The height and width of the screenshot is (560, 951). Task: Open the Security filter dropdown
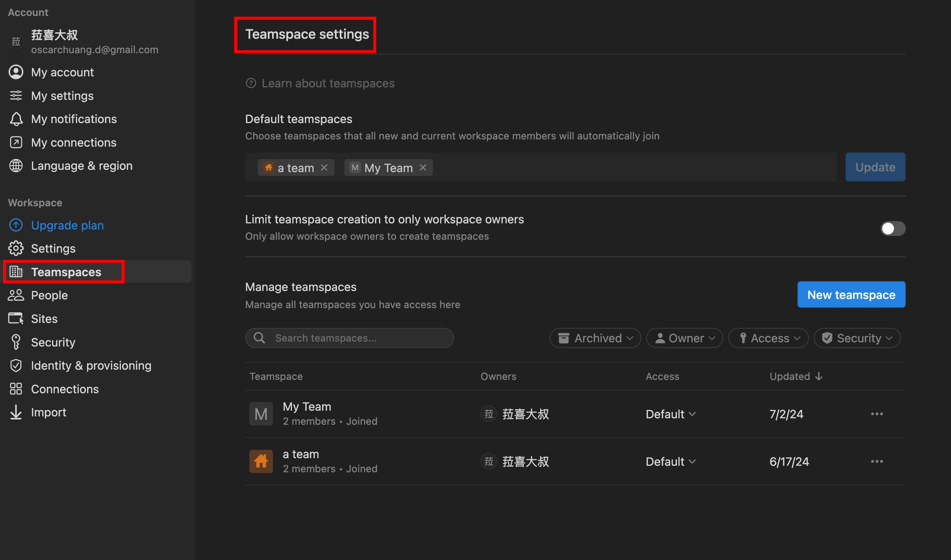click(x=857, y=338)
